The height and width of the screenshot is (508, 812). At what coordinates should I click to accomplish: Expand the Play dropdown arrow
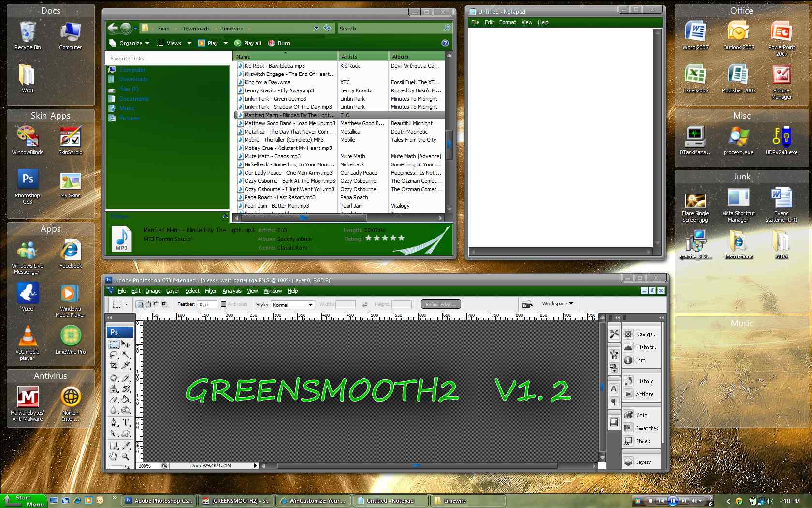226,43
